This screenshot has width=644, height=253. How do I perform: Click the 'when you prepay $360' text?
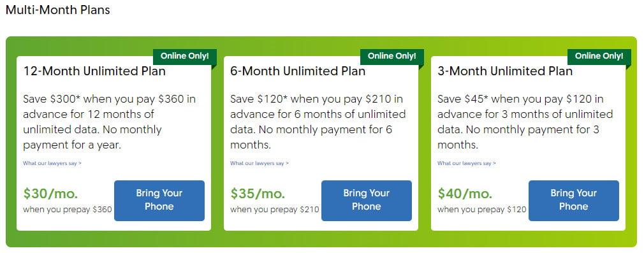click(x=68, y=210)
